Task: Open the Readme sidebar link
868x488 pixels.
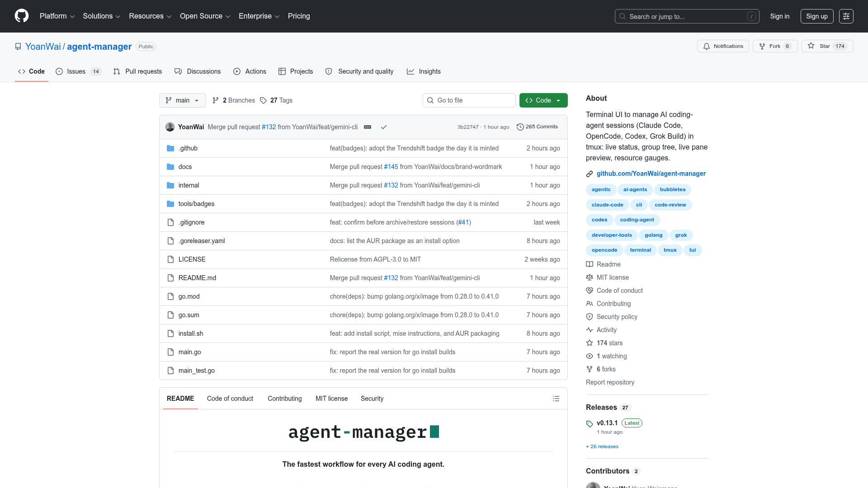Action: click(609, 264)
